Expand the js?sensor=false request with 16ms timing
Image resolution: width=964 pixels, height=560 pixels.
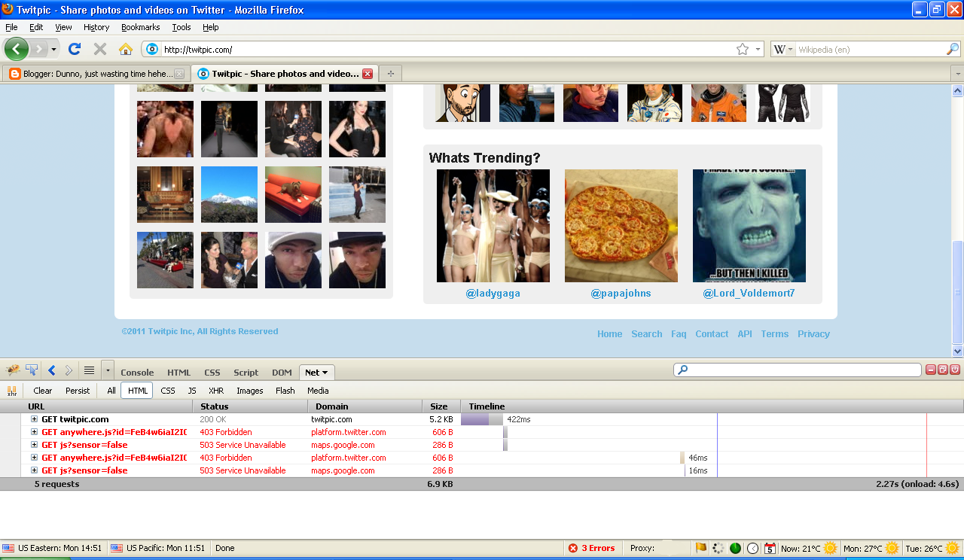[34, 470]
